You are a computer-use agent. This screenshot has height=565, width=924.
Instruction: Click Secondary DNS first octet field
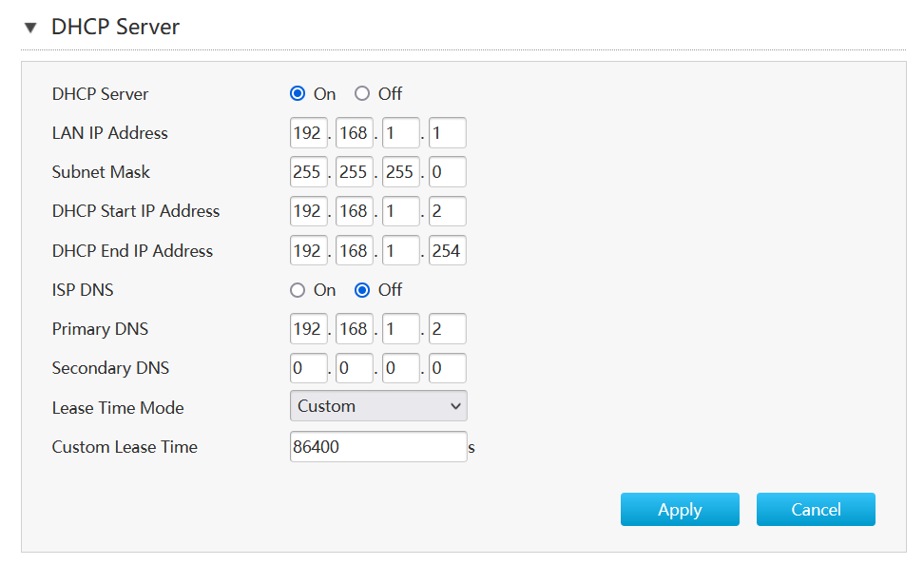point(308,368)
